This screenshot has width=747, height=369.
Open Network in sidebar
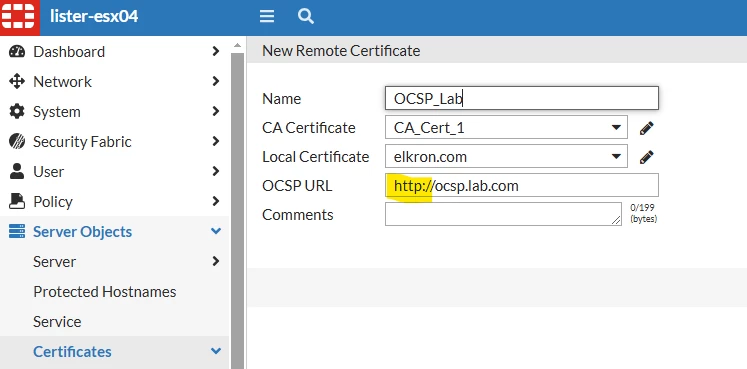(62, 81)
